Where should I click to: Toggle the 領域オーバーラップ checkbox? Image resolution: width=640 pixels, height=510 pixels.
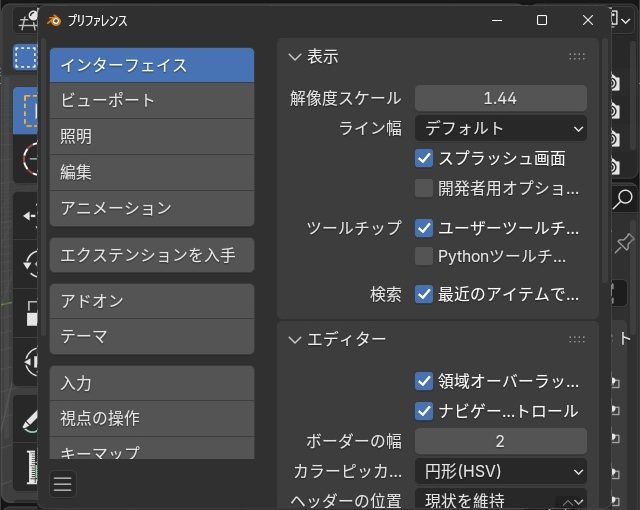click(424, 381)
